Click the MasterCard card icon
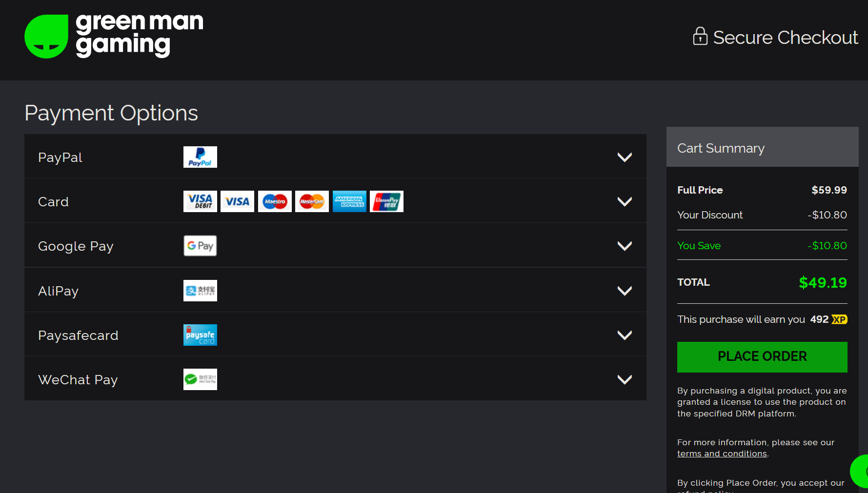Screen dimensions: 868x493 click(x=312, y=201)
